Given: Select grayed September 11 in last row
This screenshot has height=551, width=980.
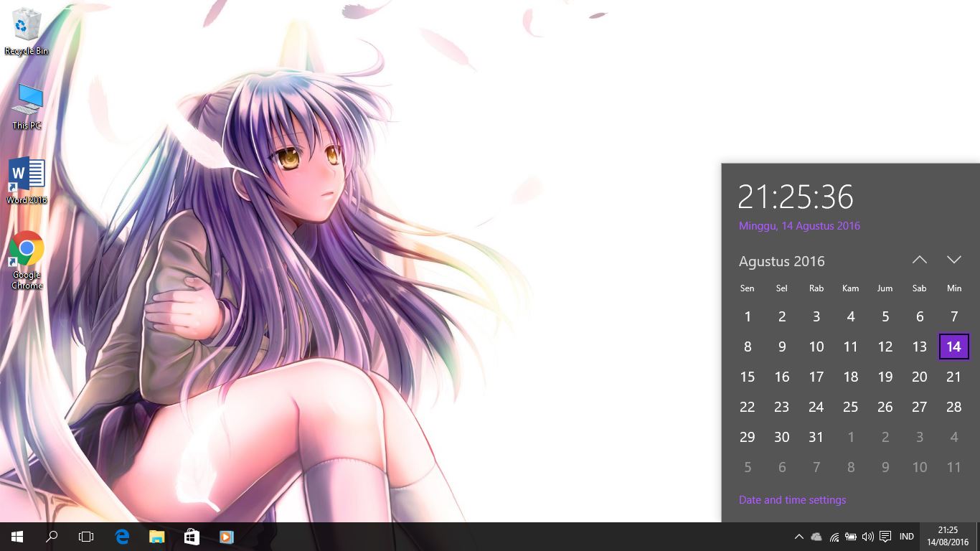Looking at the screenshot, I should tap(954, 467).
